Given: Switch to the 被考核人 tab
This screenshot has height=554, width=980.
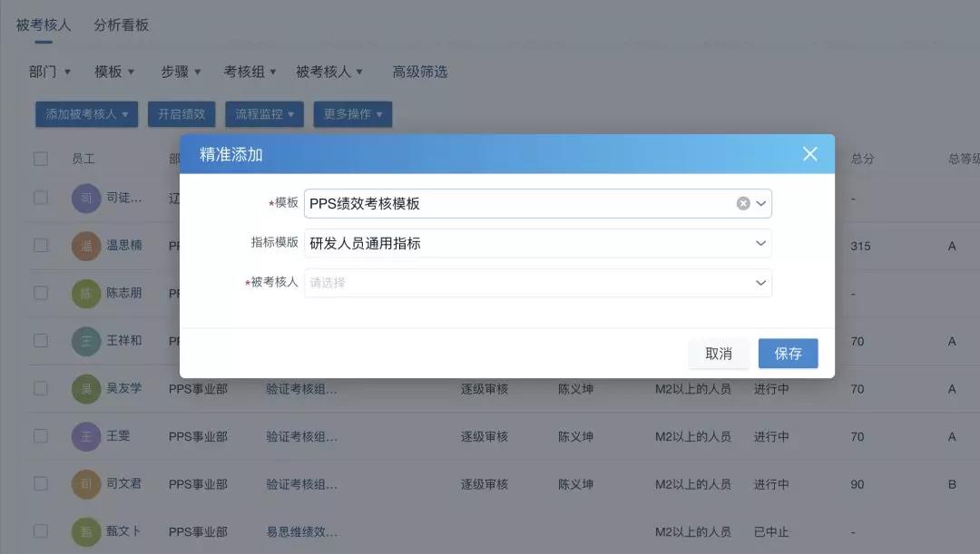Looking at the screenshot, I should [44, 24].
